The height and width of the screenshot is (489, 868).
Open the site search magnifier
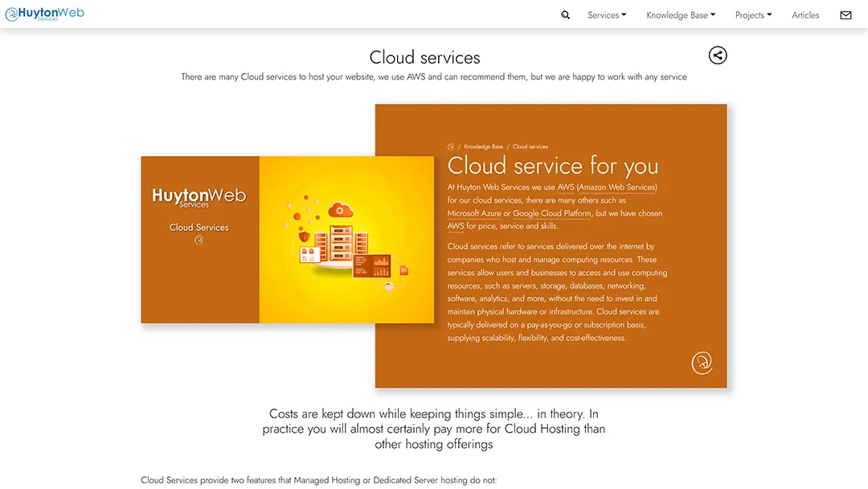[565, 14]
